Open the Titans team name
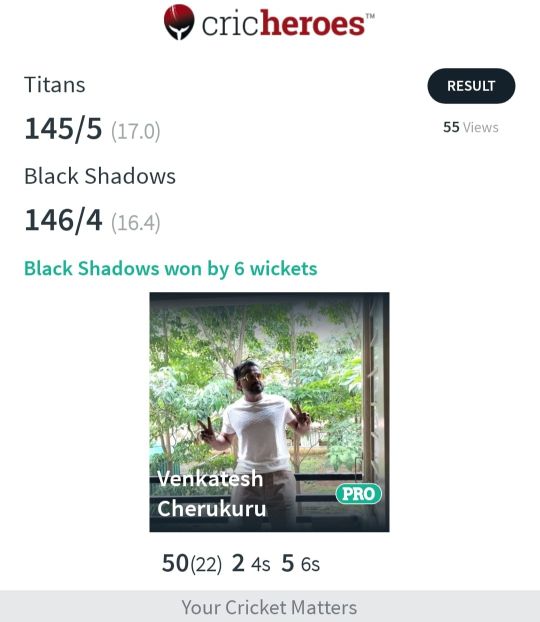 [x=55, y=84]
